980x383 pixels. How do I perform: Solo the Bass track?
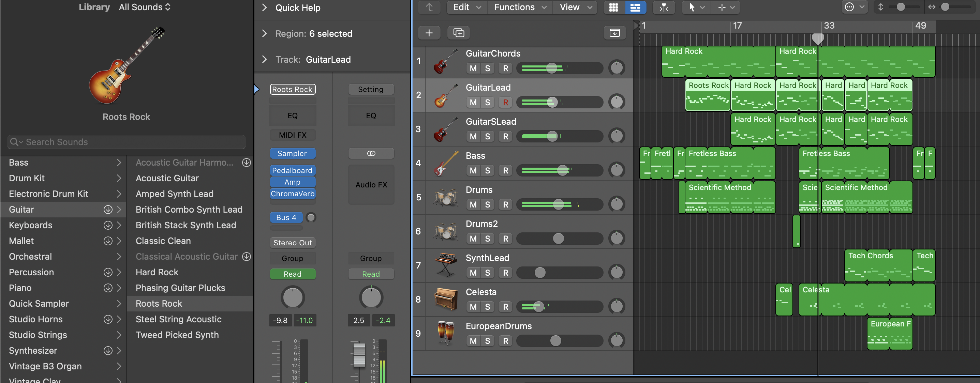point(487,171)
